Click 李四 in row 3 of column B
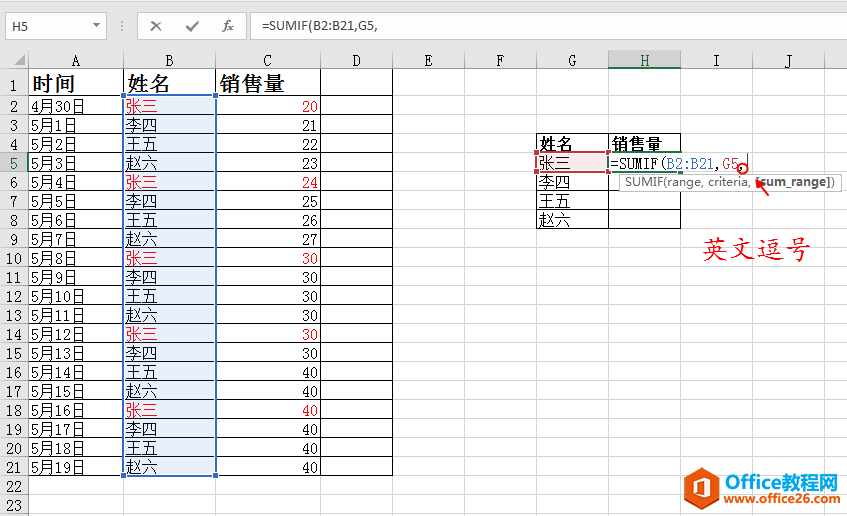This screenshot has height=516, width=847. [x=169, y=125]
